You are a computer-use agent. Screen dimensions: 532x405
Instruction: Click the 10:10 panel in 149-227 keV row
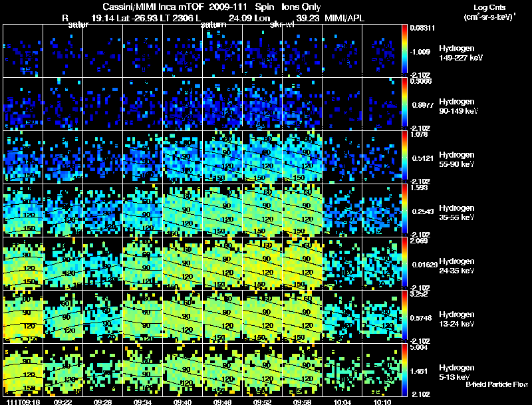point(382,51)
